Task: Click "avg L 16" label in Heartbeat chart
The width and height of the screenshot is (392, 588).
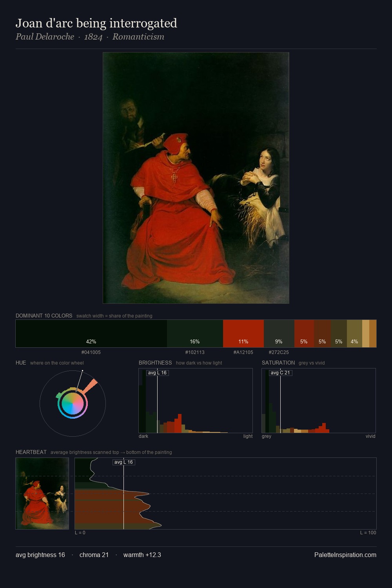Action: point(124,462)
